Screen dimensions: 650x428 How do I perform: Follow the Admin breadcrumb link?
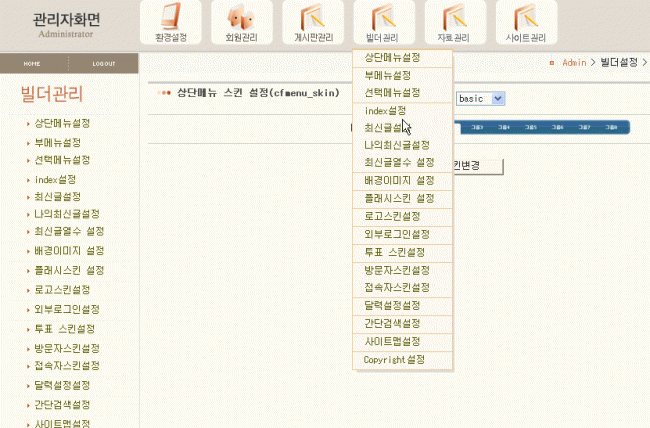pos(574,62)
